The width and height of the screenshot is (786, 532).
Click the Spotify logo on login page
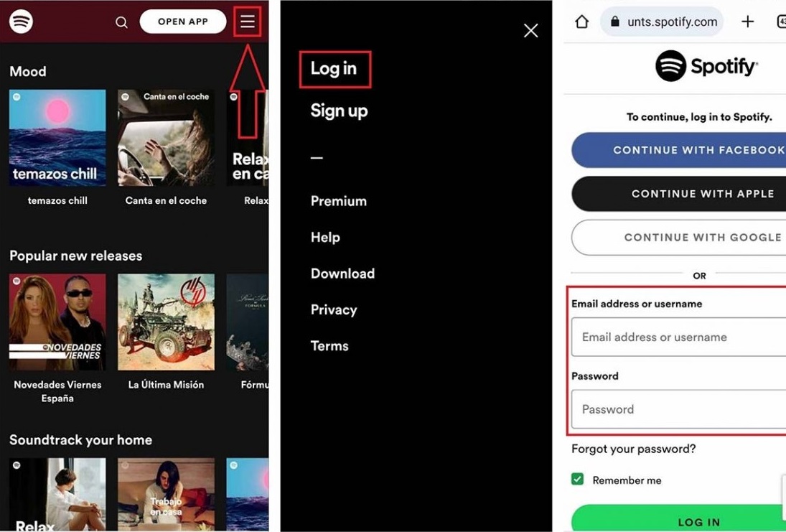(707, 65)
